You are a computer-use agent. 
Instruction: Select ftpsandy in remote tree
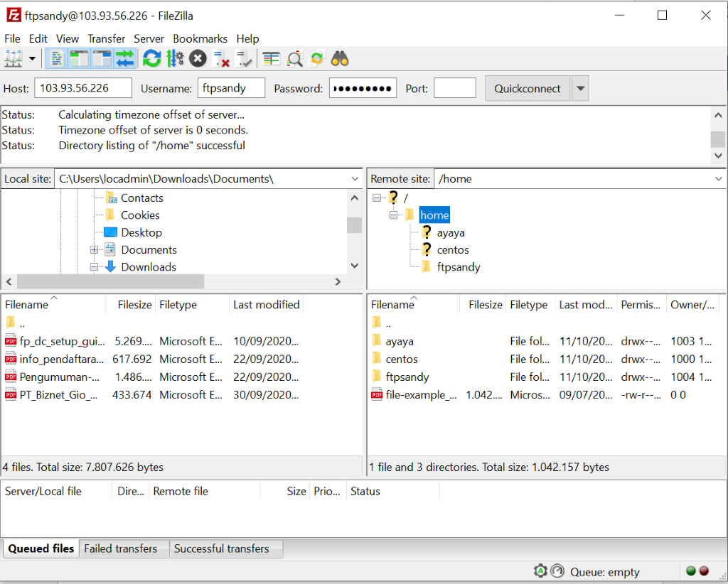(x=459, y=267)
